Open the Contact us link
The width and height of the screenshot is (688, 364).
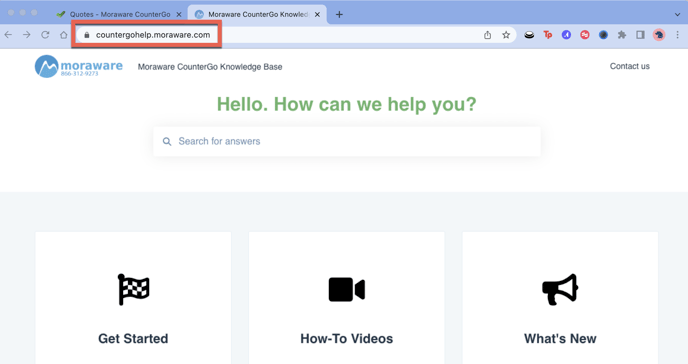click(x=630, y=66)
